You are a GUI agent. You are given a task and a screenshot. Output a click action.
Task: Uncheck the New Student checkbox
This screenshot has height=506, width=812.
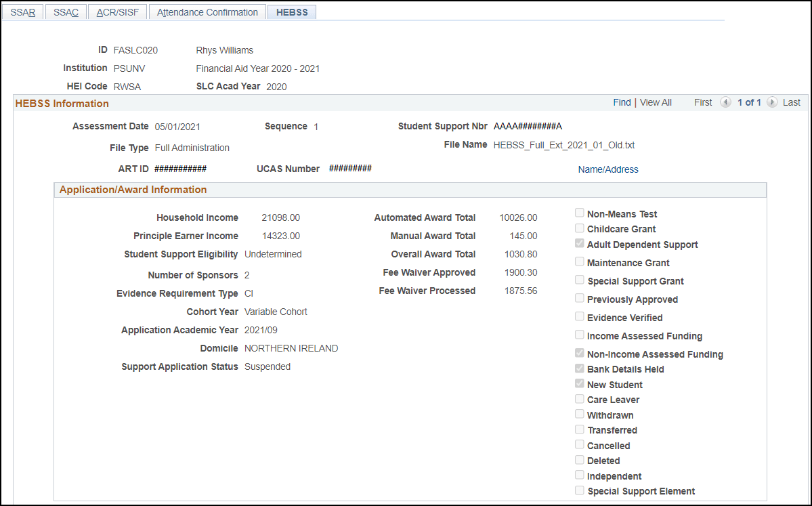tap(580, 384)
